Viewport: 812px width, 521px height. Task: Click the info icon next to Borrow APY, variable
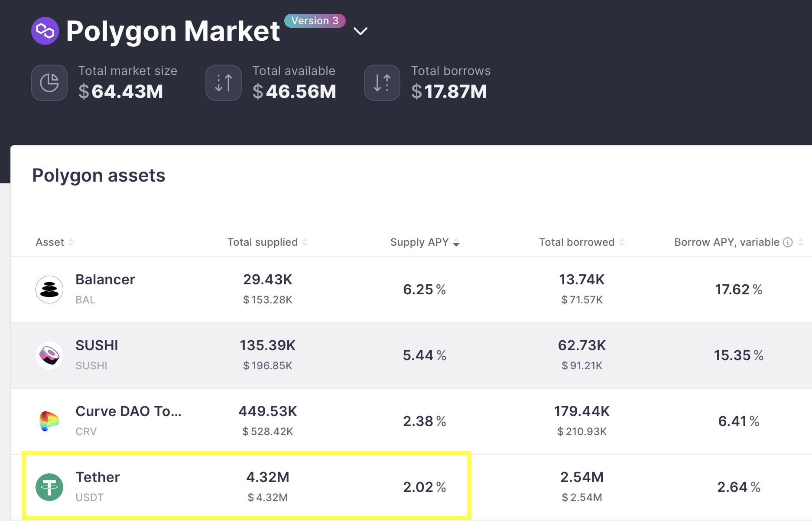pyautogui.click(x=788, y=242)
